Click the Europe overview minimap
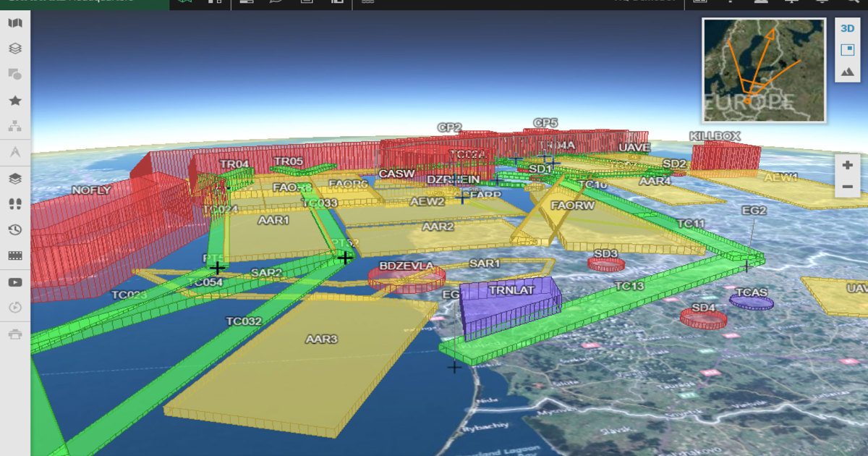This screenshot has height=456, width=868. [x=764, y=69]
